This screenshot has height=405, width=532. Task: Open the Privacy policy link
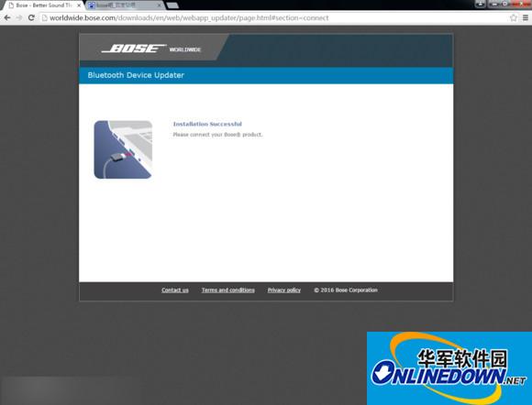click(x=284, y=290)
